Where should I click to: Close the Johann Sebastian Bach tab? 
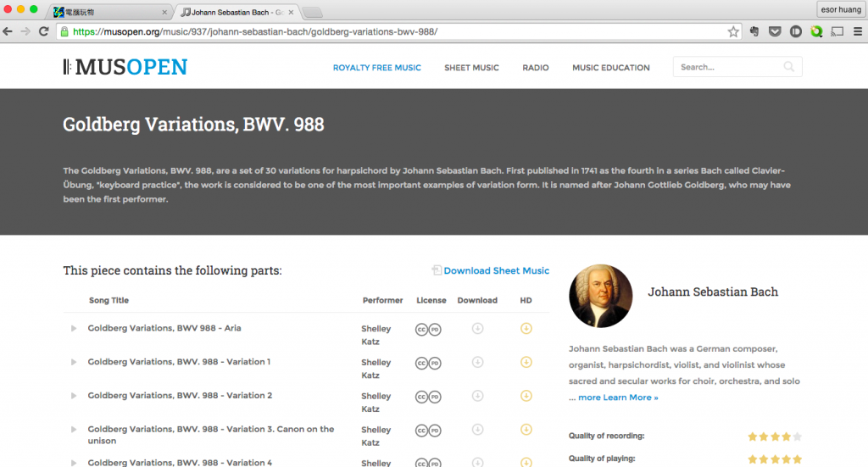292,12
